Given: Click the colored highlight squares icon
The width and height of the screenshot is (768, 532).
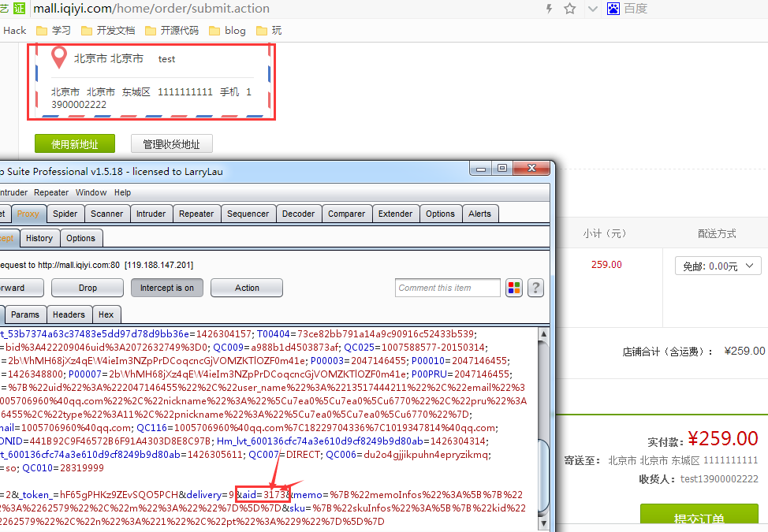Looking at the screenshot, I should tap(514, 288).
